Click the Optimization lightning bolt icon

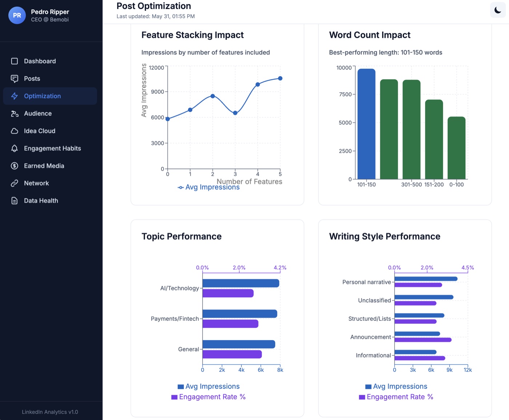pyautogui.click(x=15, y=96)
